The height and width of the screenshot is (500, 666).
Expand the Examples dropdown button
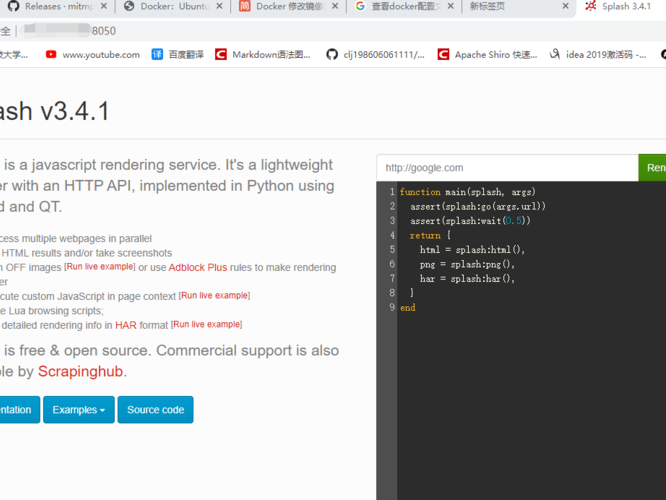tap(79, 410)
